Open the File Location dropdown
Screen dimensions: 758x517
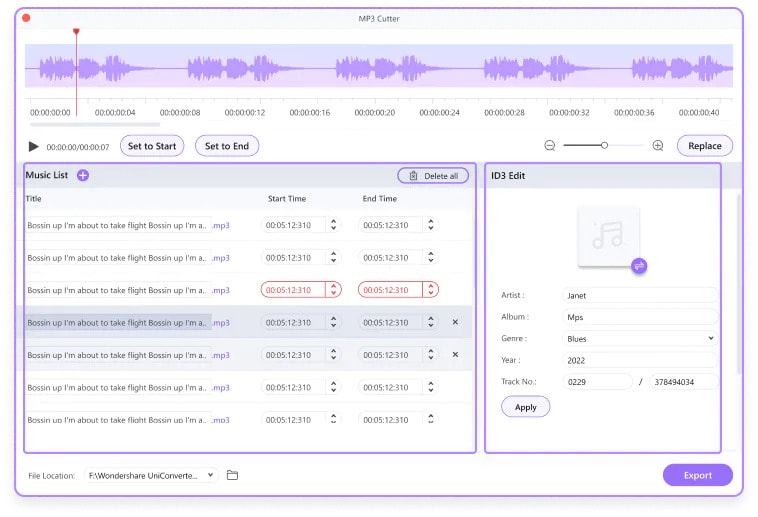(x=151, y=475)
